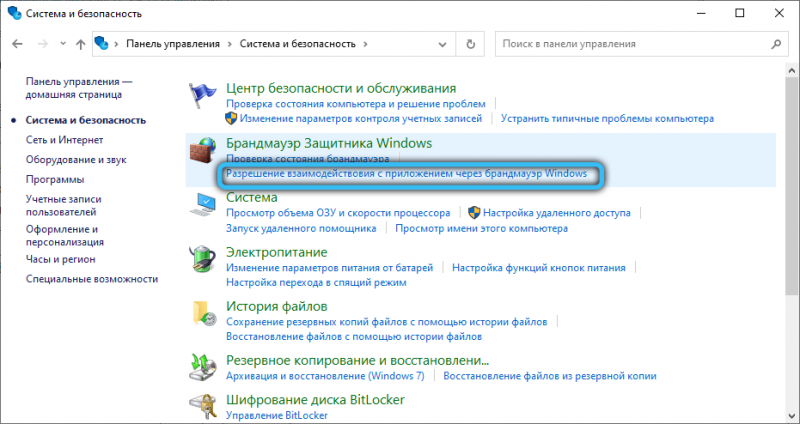The height and width of the screenshot is (424, 800).
Task: Go up one level with up arrow
Action: (x=80, y=44)
